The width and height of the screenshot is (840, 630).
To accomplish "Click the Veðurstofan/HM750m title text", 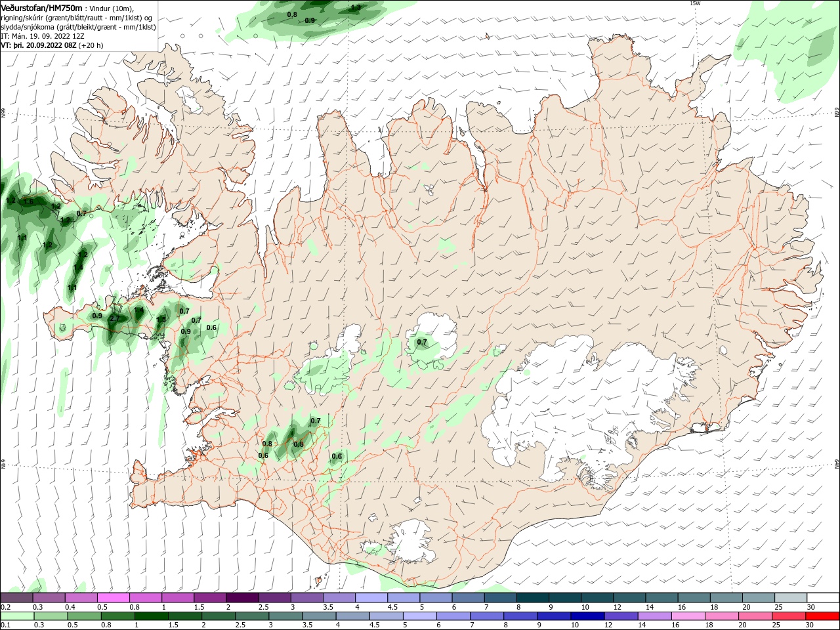I will [41, 7].
